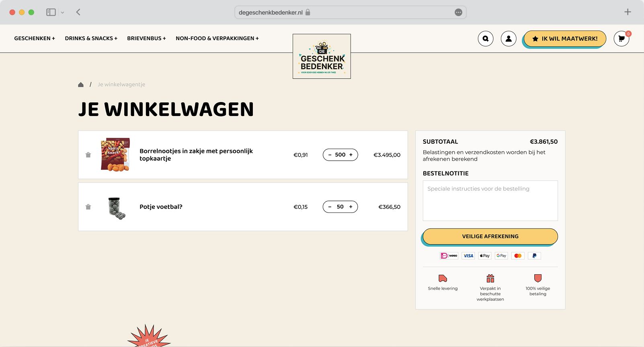
Task: Click the De Geschenkbedenker logo
Action: click(322, 56)
